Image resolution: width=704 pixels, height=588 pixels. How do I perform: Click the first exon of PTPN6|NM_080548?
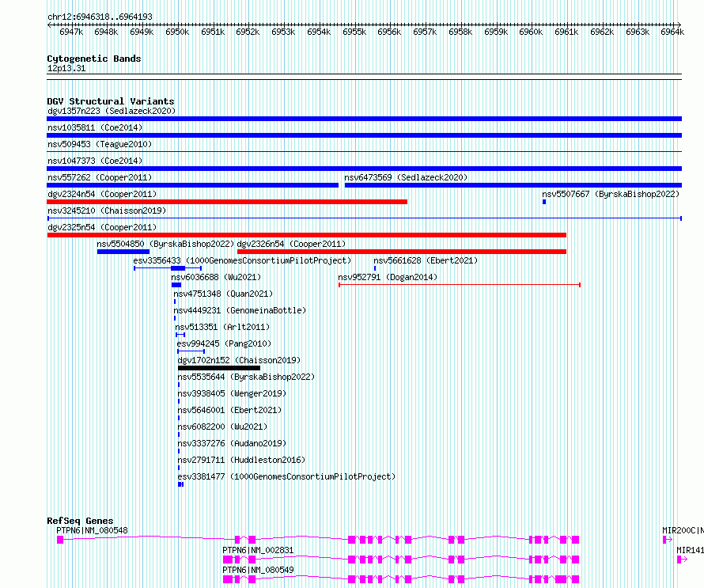click(60, 540)
